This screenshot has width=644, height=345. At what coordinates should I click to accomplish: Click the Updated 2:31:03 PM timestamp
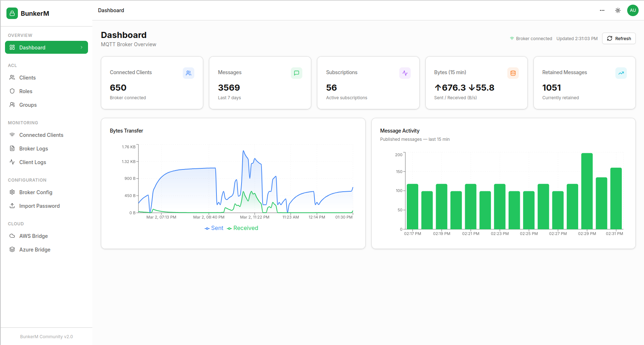577,38
